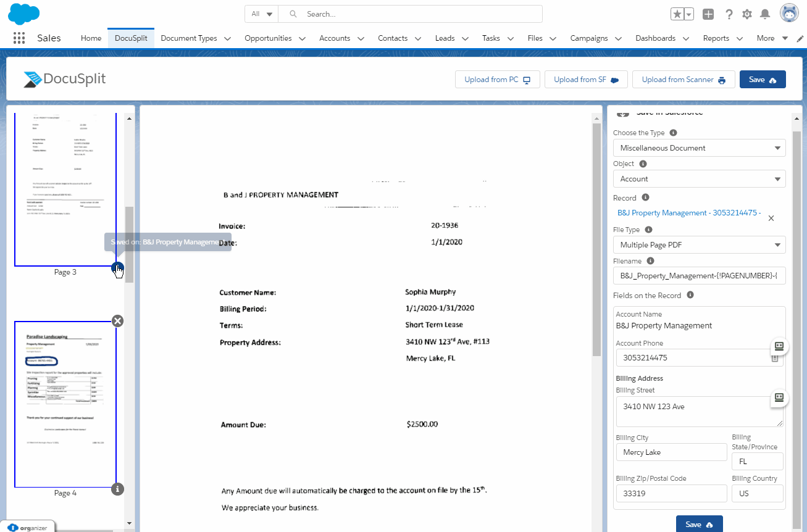Edit the Billing City field
This screenshot has width=807, height=532.
point(671,452)
